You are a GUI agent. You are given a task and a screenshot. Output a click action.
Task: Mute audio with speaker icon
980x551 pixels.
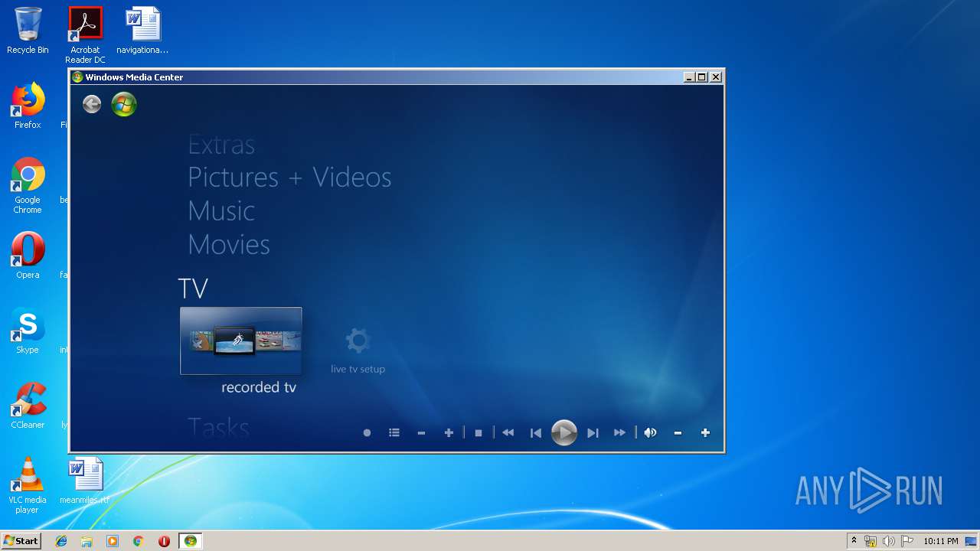pos(650,433)
